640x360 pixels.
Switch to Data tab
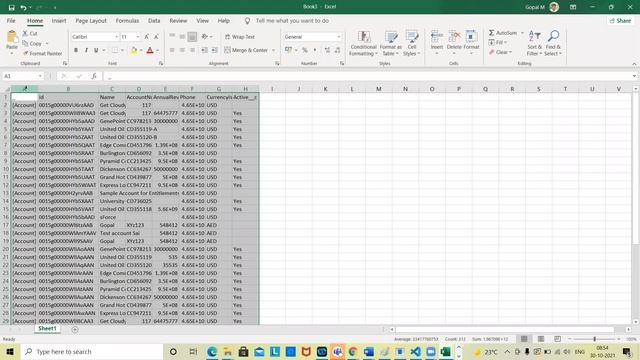154,20
